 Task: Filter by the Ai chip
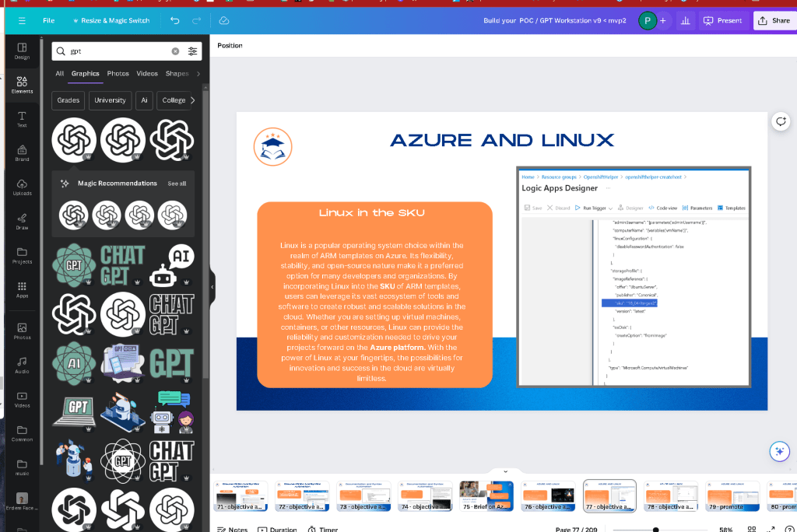pyautogui.click(x=144, y=100)
